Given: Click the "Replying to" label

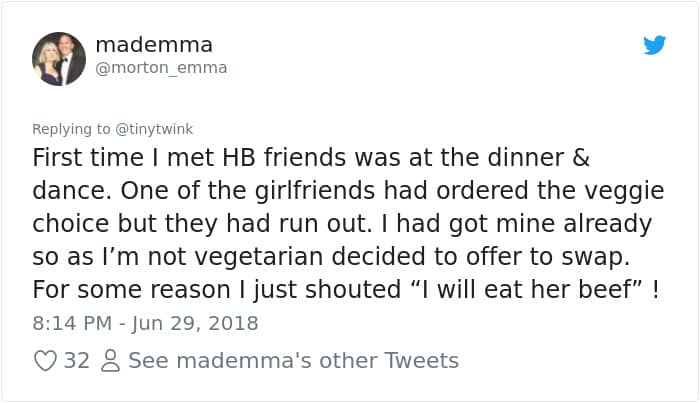Looking at the screenshot, I should 74,128.
